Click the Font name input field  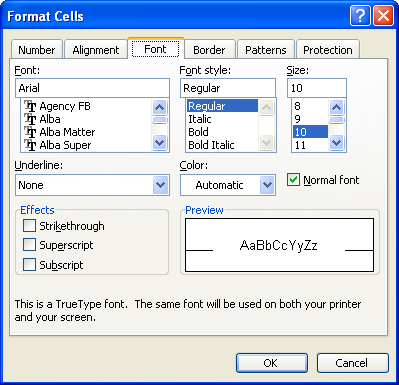pyautogui.click(x=92, y=88)
